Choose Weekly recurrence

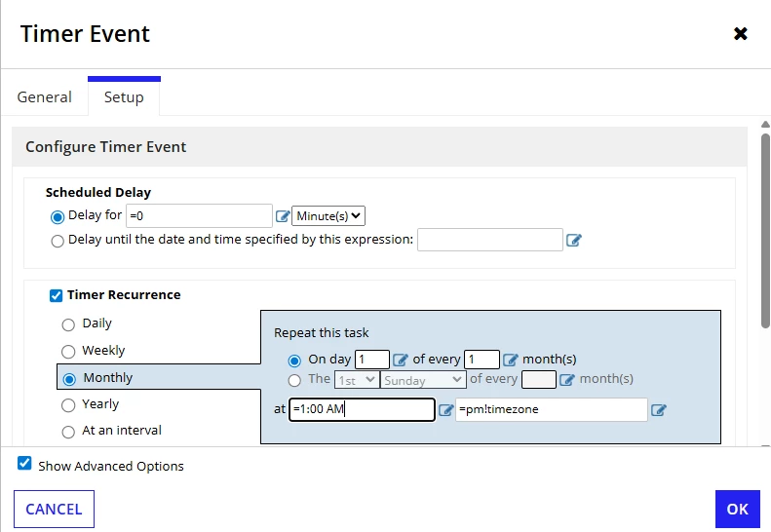click(68, 352)
